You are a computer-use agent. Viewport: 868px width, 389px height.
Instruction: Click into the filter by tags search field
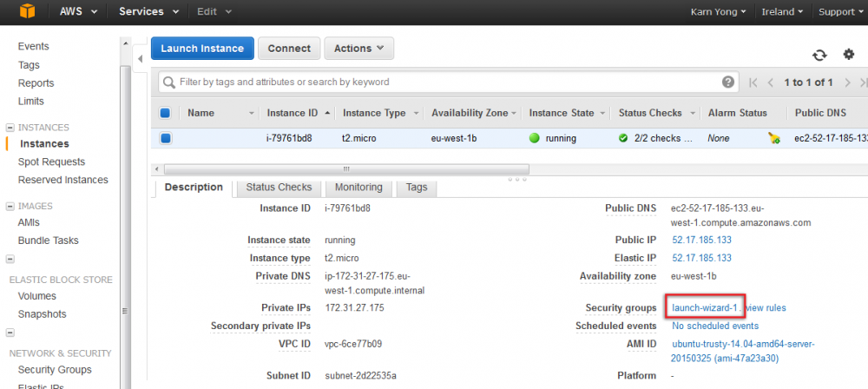pyautogui.click(x=449, y=82)
